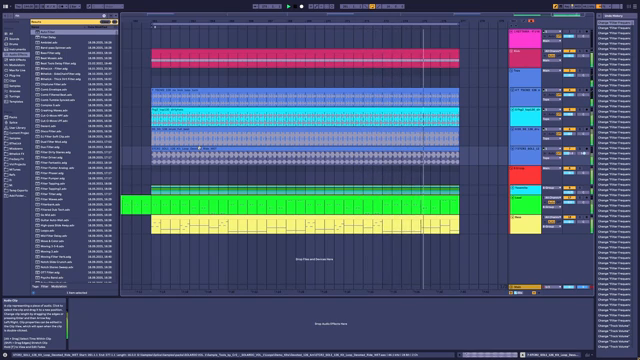The image size is (640, 360).
Task: Select the Band-pass Spinner.adv preset
Action: (73, 48)
